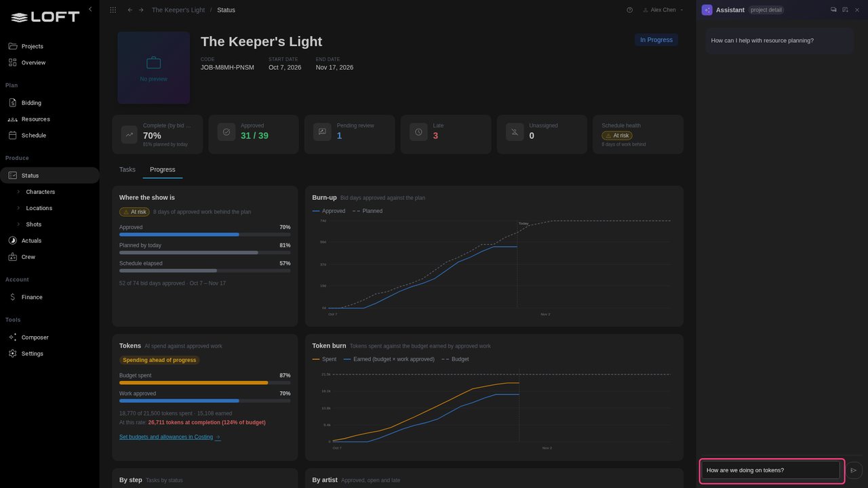Screen dimensions: 868x488
Task: Send the assistant message
Action: pos(854,470)
